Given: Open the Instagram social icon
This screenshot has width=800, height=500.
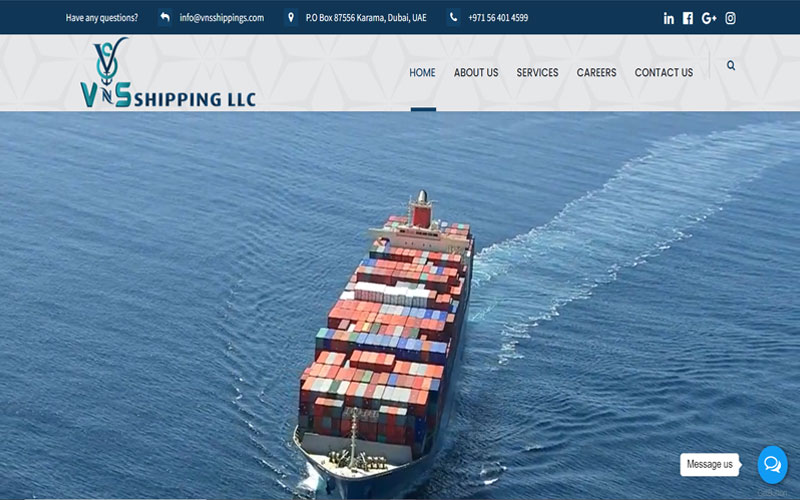Looking at the screenshot, I should click(x=730, y=18).
